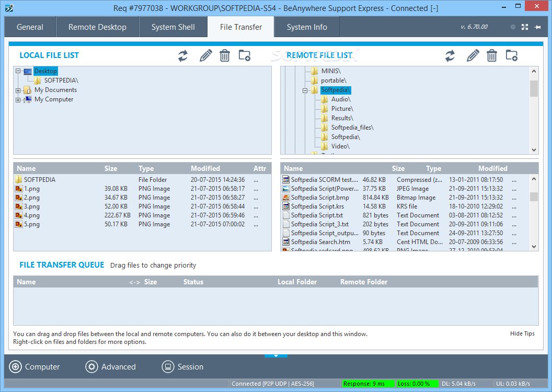
Task: Click the remote file list rename pencil icon
Action: tap(473, 55)
